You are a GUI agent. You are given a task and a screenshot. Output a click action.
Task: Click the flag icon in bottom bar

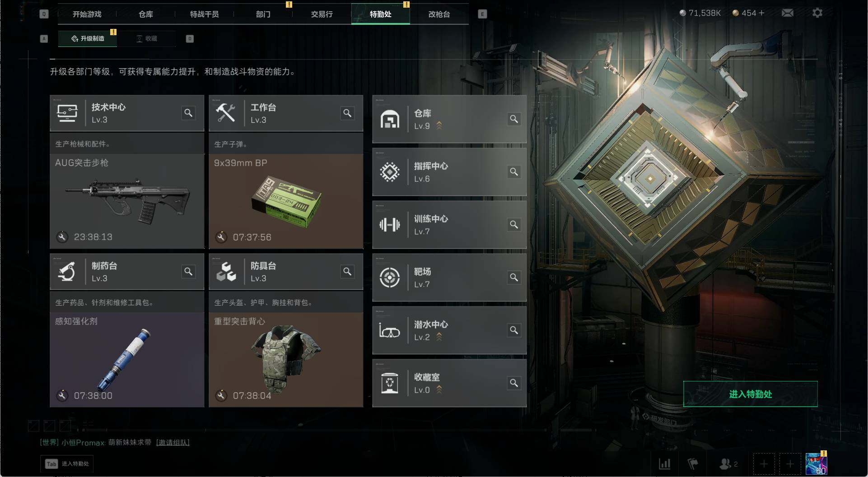692,463
